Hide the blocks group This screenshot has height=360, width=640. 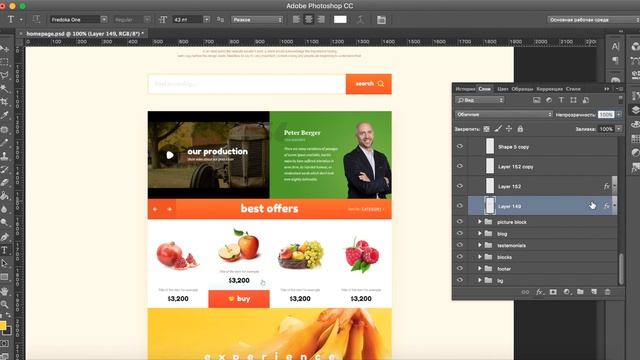[460, 257]
